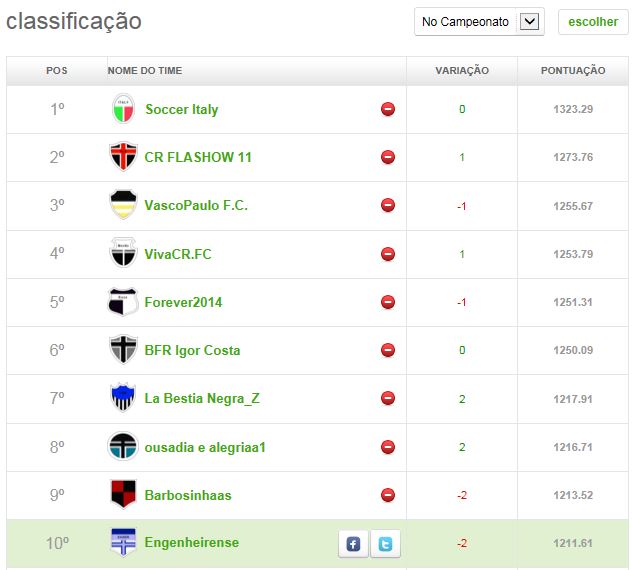Open the Engenheirense team link

191,542
